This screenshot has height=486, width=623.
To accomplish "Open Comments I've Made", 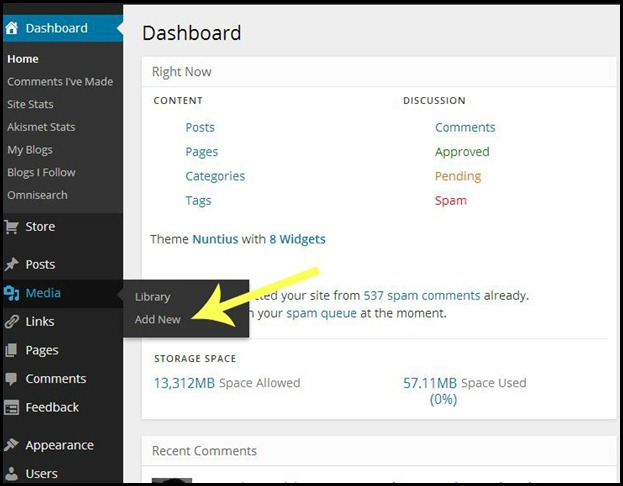I will pos(60,81).
